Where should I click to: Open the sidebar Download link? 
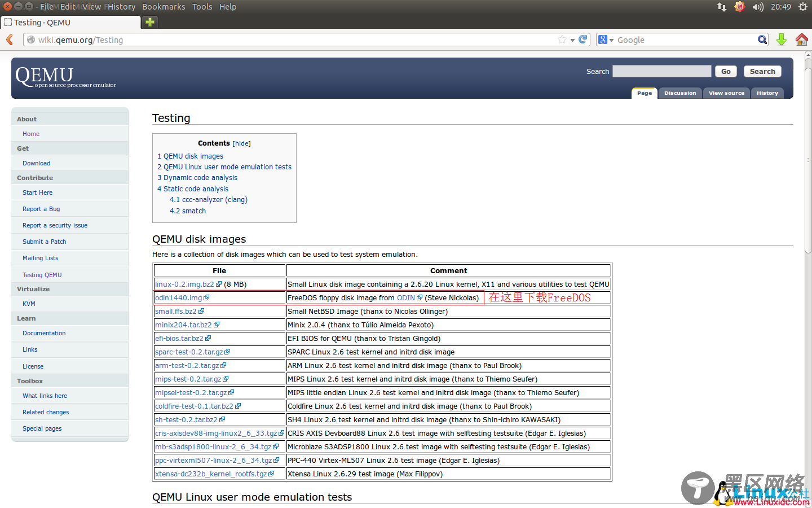(x=36, y=163)
